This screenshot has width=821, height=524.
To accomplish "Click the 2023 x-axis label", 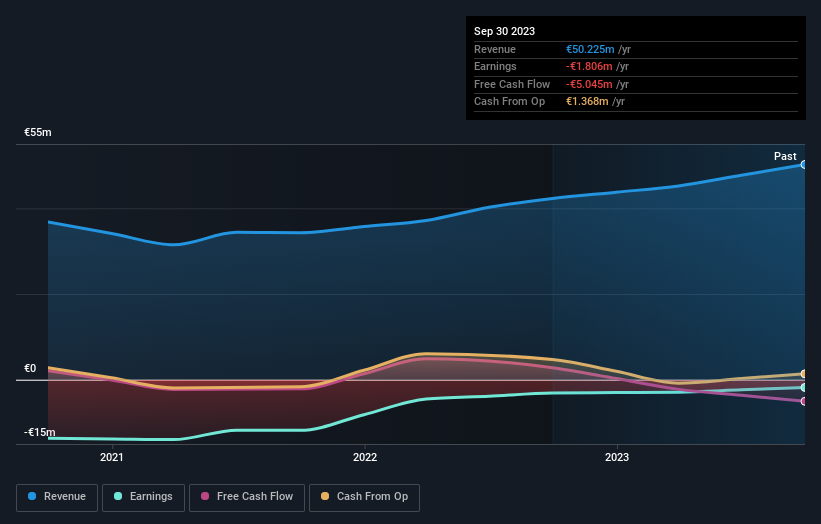I will tap(617, 457).
